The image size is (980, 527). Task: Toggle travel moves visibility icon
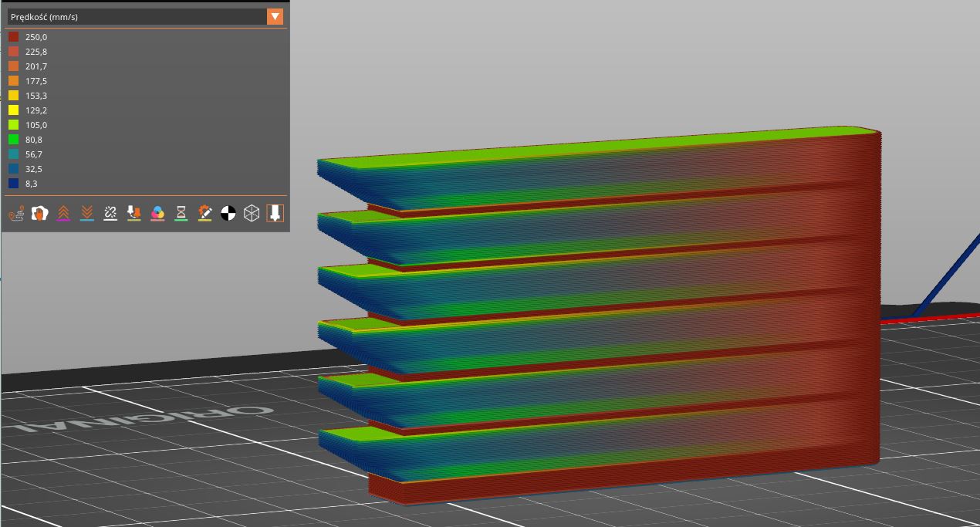point(16,214)
